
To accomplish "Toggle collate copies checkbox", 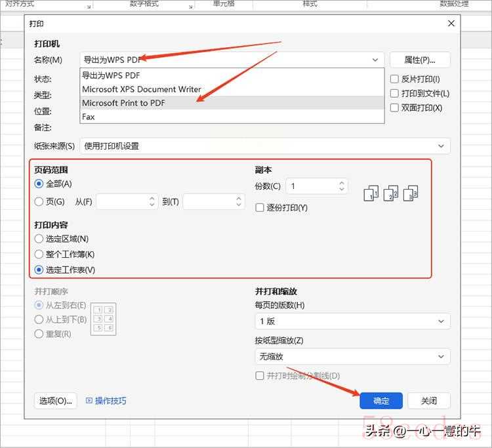I will tap(260, 208).
